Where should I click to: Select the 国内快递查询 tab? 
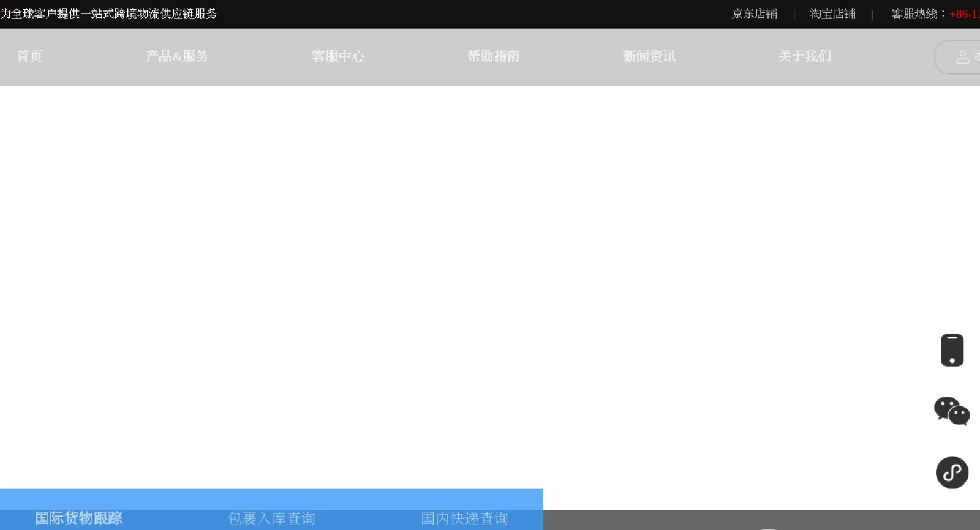[x=464, y=518]
